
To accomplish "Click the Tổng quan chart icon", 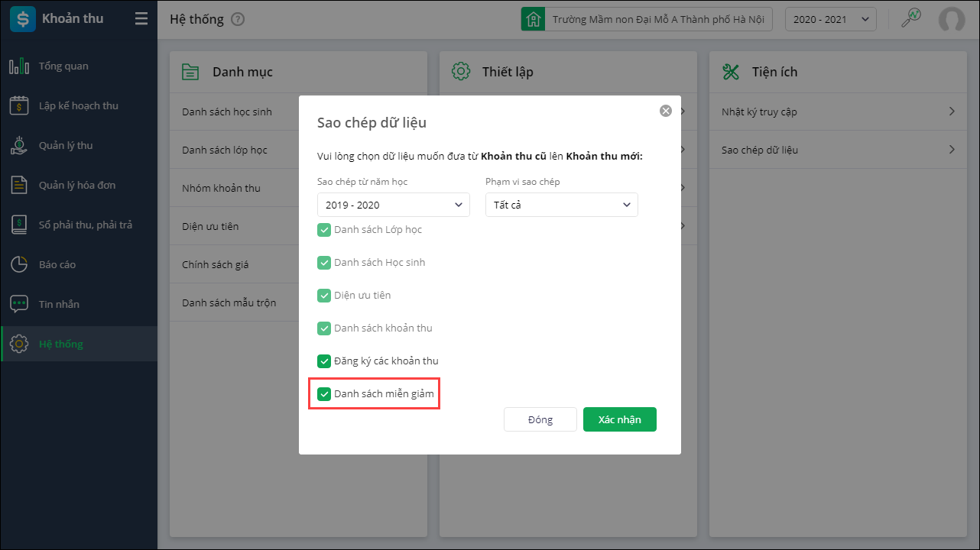I will pyautogui.click(x=19, y=66).
